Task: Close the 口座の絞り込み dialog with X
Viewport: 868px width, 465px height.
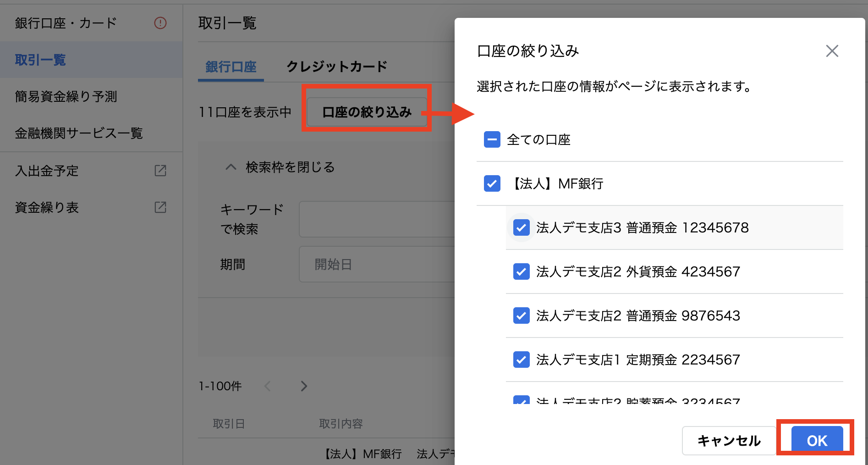Action: pos(832,51)
